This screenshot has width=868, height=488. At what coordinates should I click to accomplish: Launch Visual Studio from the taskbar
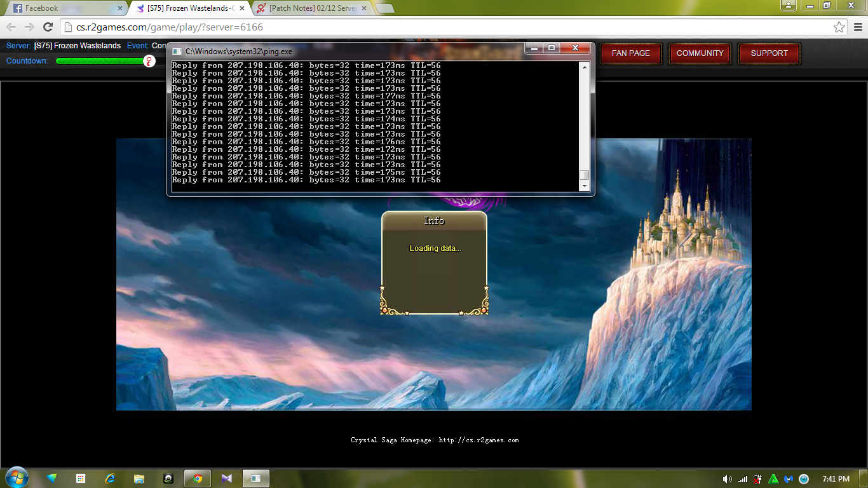[227, 478]
